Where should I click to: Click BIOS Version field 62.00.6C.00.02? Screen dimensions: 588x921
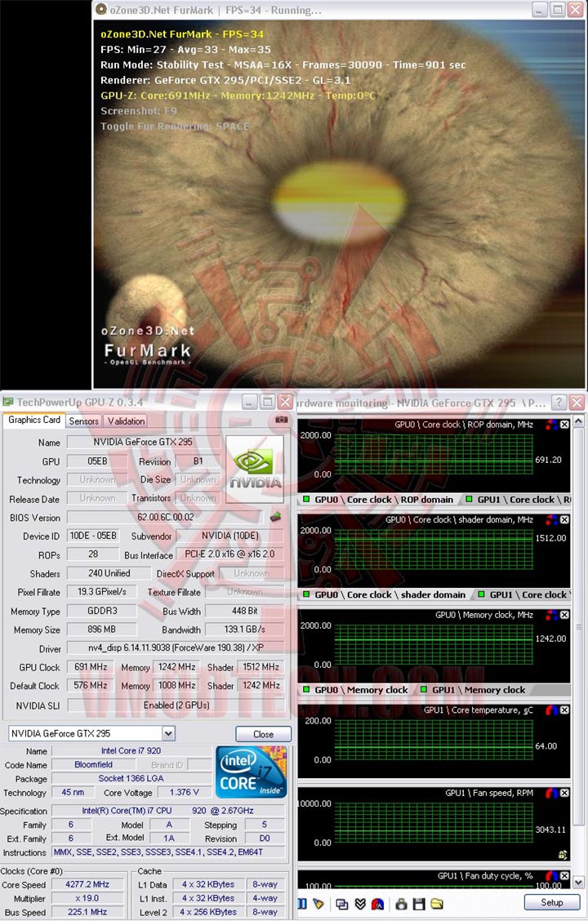(x=166, y=518)
